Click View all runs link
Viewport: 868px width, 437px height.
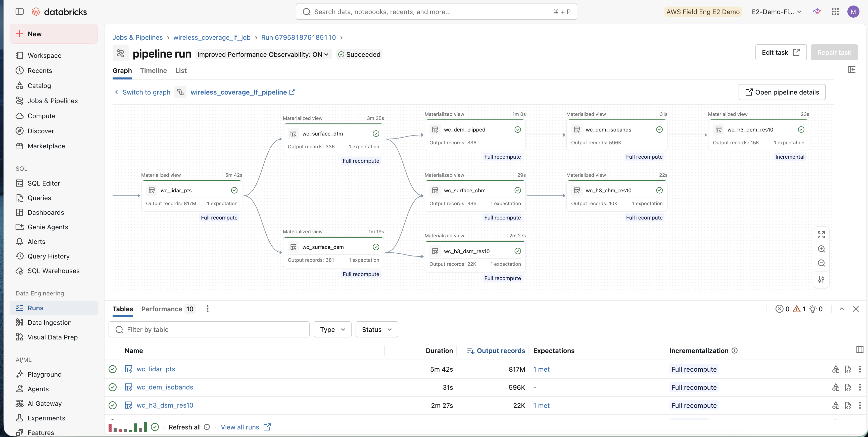pyautogui.click(x=246, y=427)
